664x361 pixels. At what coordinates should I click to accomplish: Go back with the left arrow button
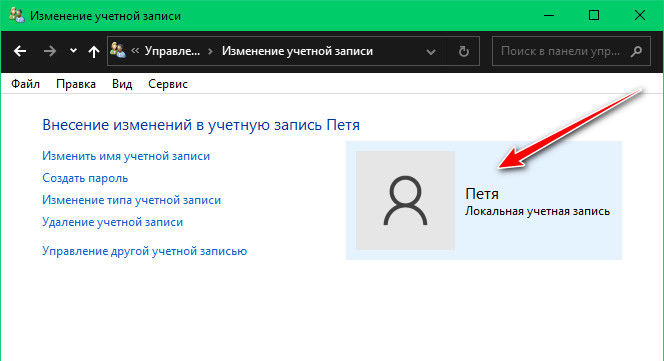pyautogui.click(x=20, y=51)
